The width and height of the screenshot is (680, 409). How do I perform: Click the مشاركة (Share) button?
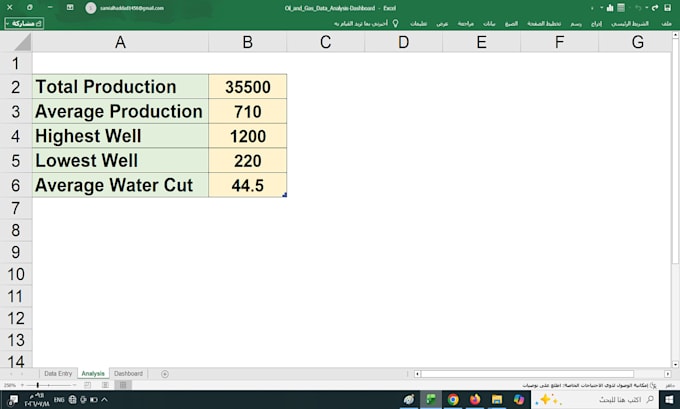pyautogui.click(x=24, y=23)
